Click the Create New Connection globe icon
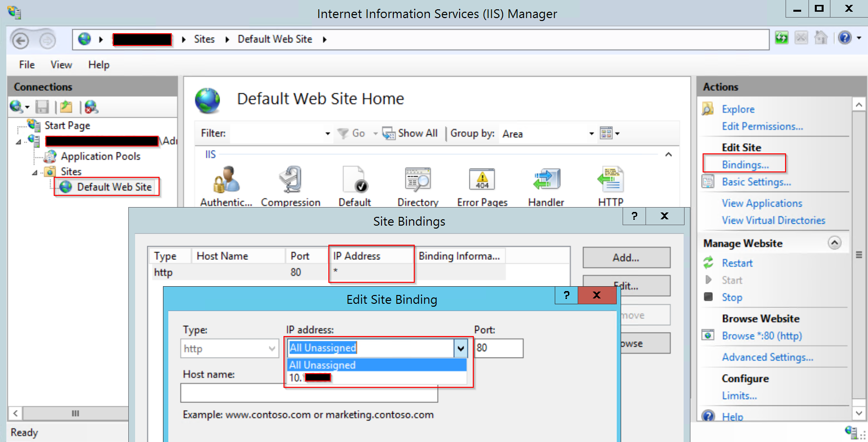 tap(16, 106)
